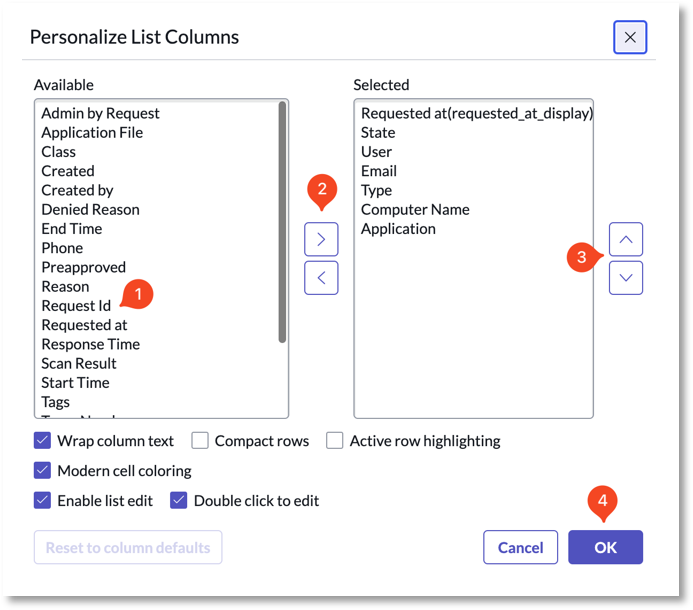Click Reset to column defaults
The image size is (693, 610).
tap(128, 547)
